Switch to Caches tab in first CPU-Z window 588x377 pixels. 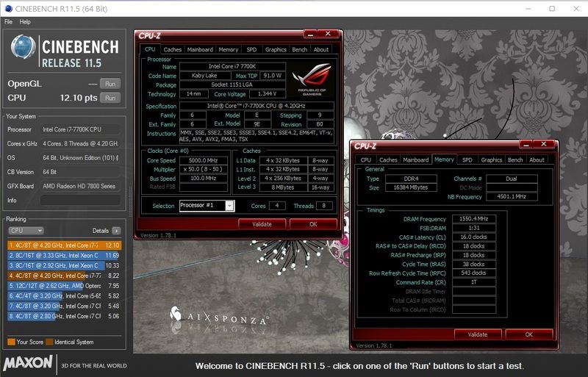173,49
